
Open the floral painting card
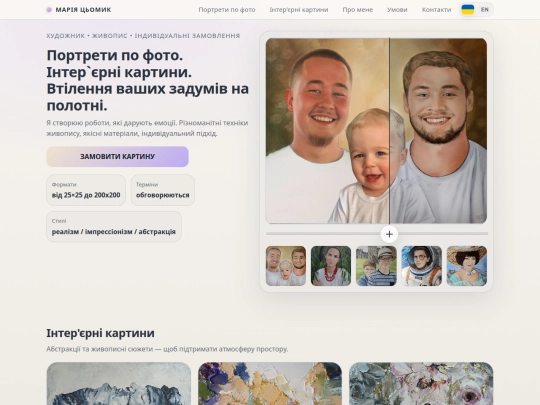[421, 383]
